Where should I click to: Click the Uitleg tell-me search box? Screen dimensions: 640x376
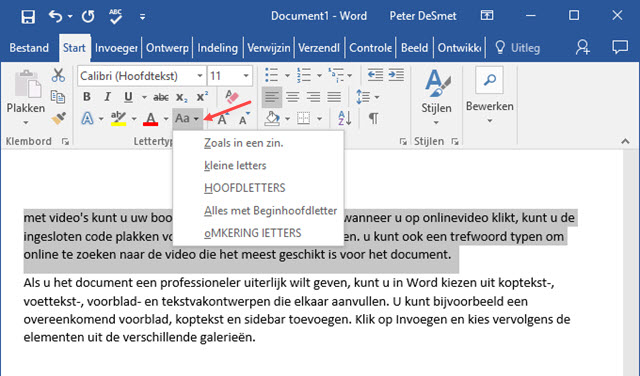517,48
